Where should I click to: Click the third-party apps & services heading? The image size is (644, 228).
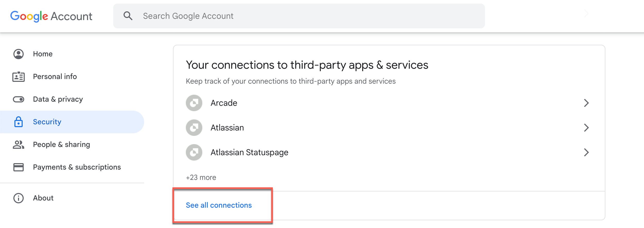(x=307, y=65)
